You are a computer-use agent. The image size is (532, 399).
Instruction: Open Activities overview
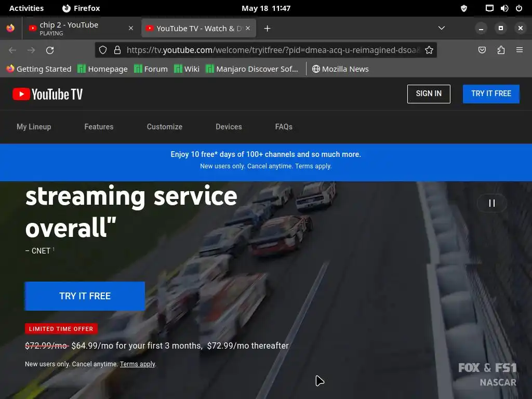(26, 8)
